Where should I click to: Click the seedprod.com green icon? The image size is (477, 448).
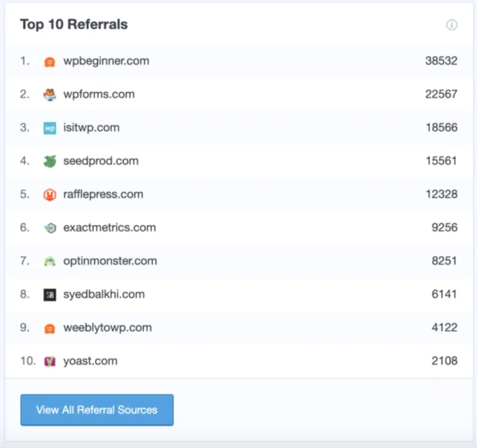coord(50,162)
